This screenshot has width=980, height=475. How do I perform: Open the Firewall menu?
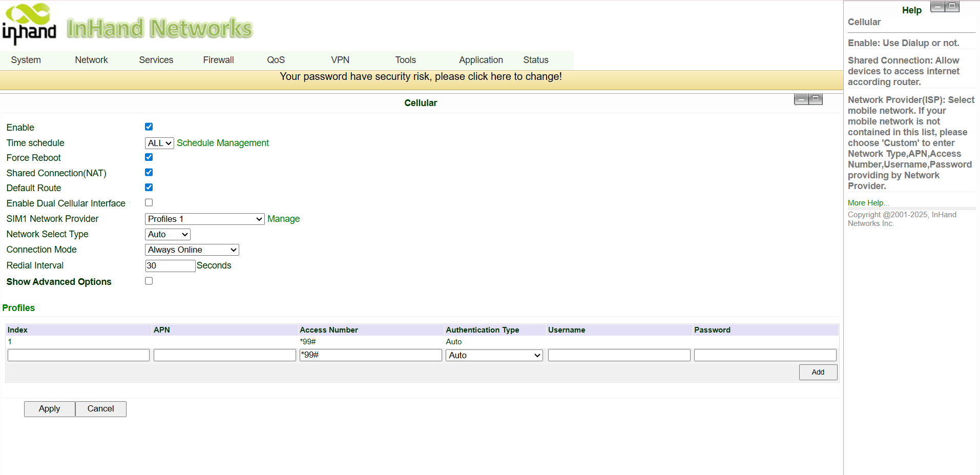coord(218,60)
